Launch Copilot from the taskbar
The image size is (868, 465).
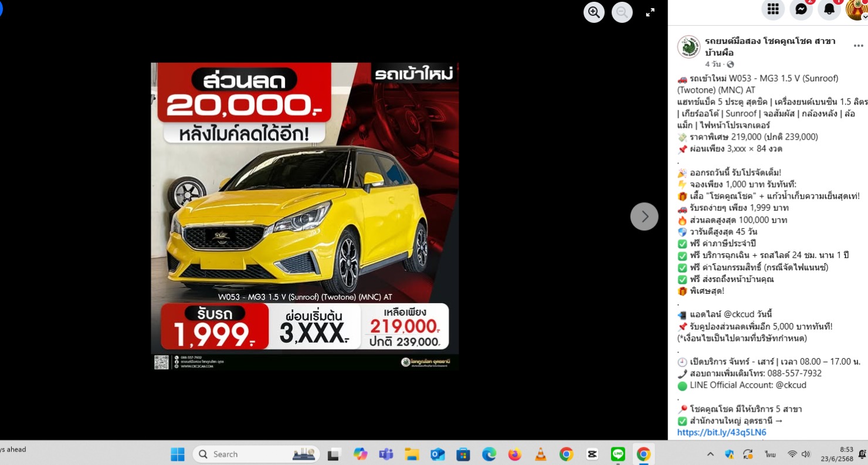click(360, 454)
